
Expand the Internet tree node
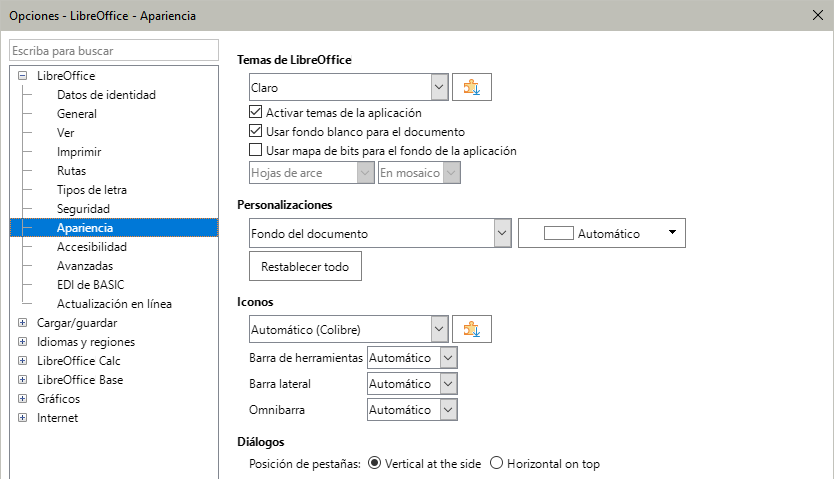click(22, 418)
